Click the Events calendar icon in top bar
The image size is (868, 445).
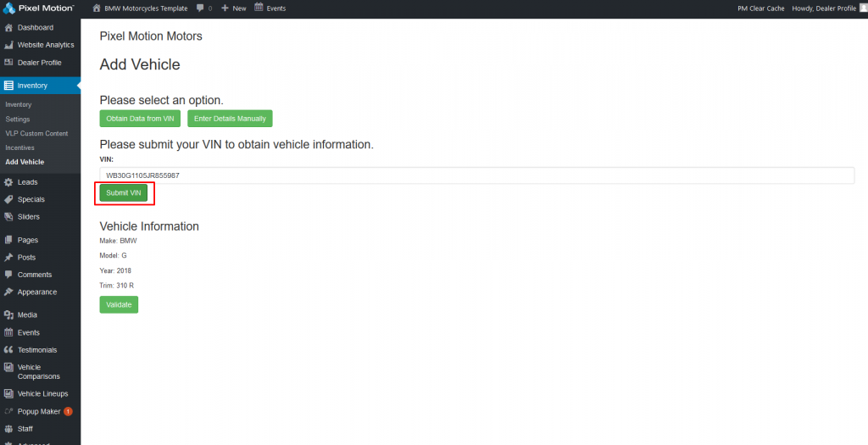click(x=259, y=8)
